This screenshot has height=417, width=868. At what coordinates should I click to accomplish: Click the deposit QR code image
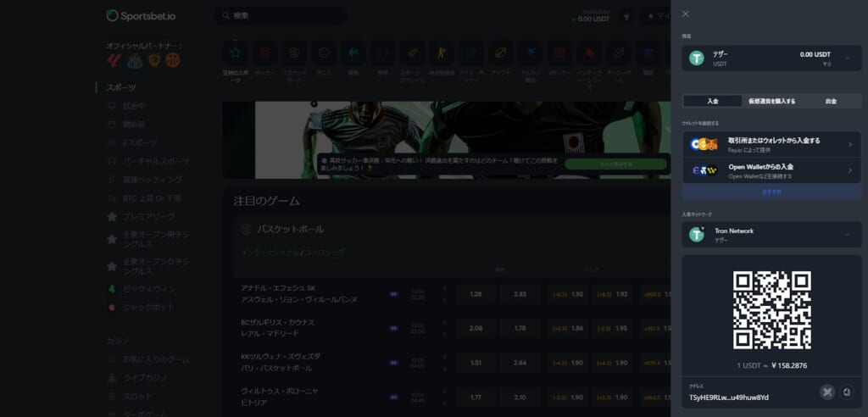tap(771, 310)
